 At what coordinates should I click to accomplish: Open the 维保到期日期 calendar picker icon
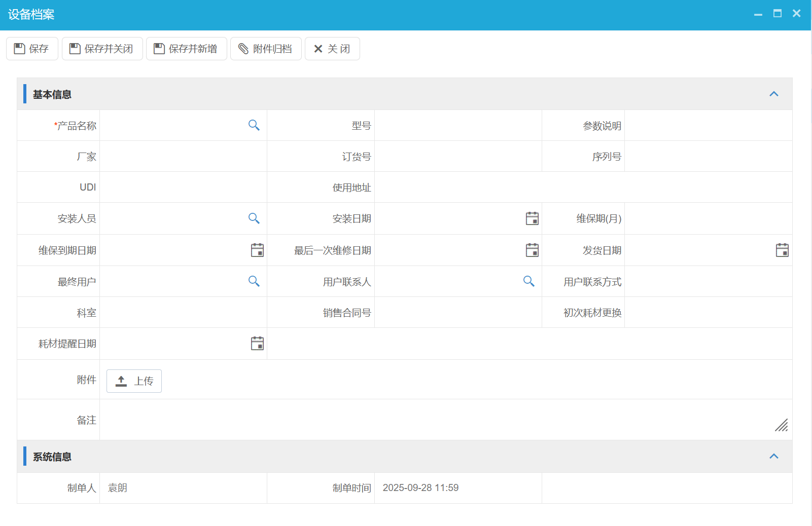pyautogui.click(x=257, y=250)
